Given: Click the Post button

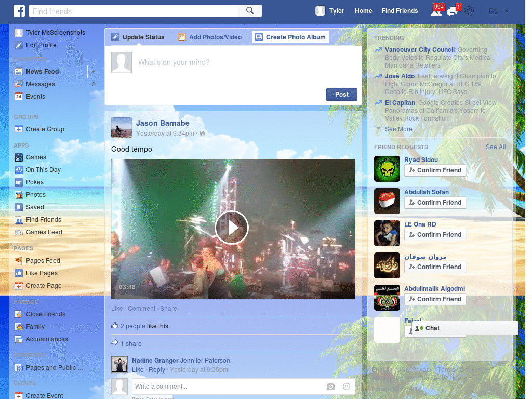Looking at the screenshot, I should (x=342, y=95).
